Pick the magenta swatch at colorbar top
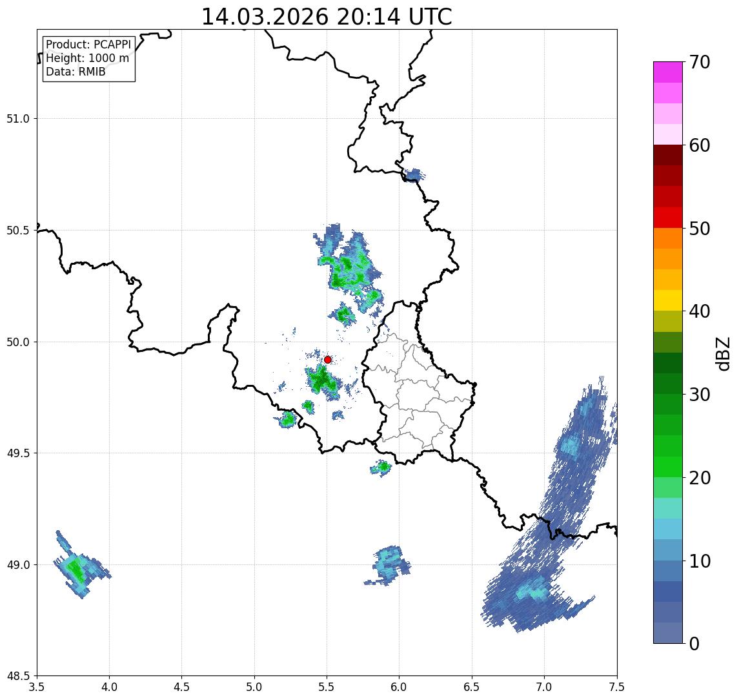 pos(668,72)
